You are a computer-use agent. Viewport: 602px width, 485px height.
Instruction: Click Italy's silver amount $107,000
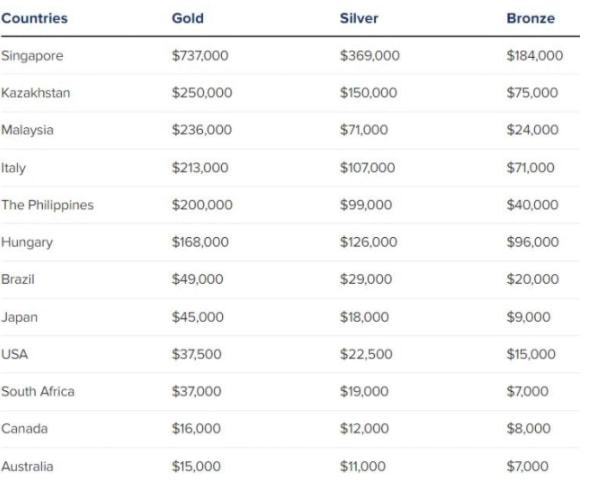pos(367,167)
